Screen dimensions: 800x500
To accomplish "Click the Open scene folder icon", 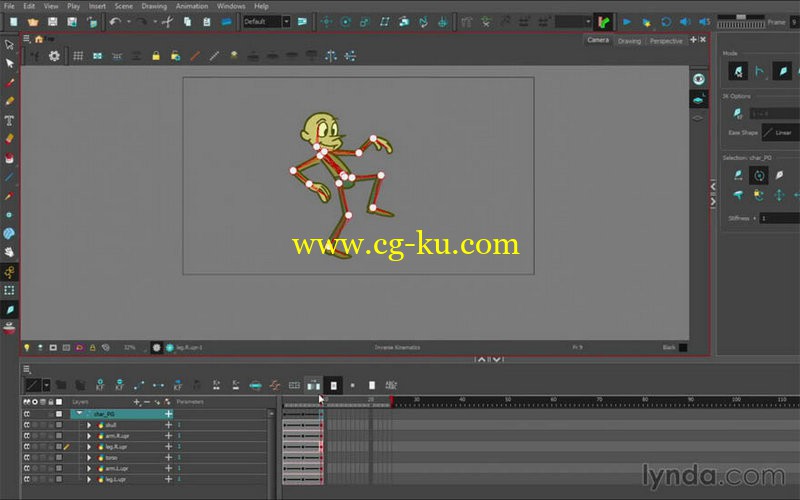I will coord(33,22).
